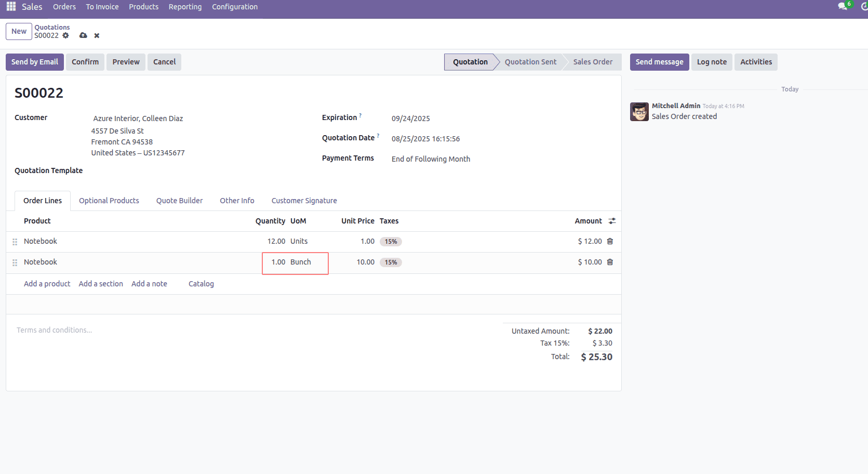Viewport: 868px width, 474px height.
Task: Open the record actions gear icon
Action: [65, 35]
